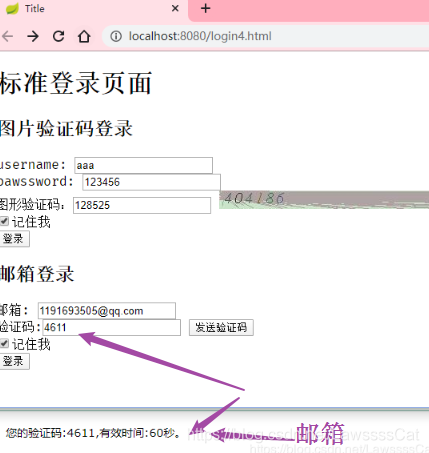This screenshot has height=453, width=429.
Task: Click the 邮箱登录 heading text
Action: coord(37,274)
